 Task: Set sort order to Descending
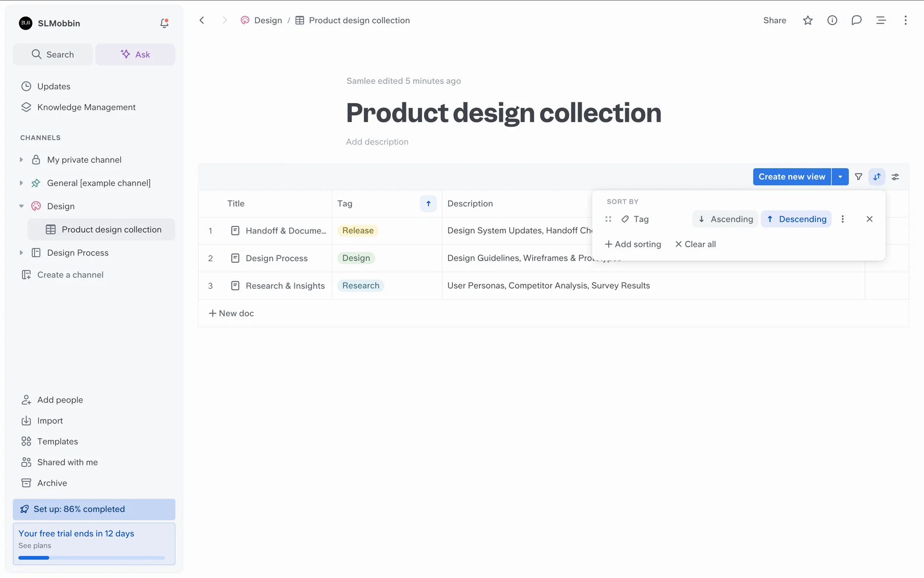[796, 219]
